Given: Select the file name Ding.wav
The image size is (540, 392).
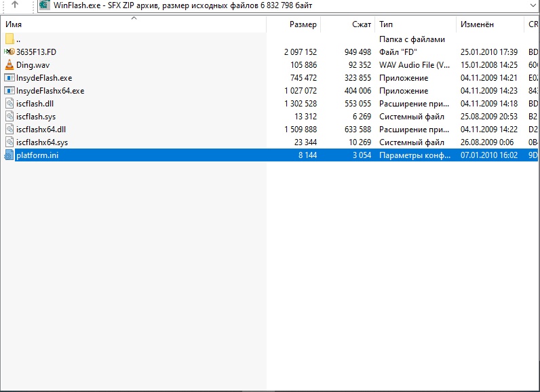Looking at the screenshot, I should point(33,65).
